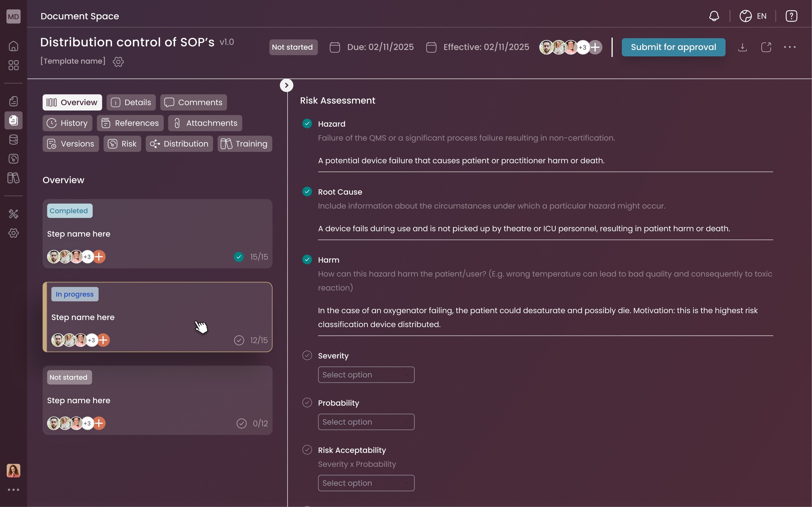Switch to the Comments tab
Image resolution: width=812 pixels, height=507 pixels.
click(x=194, y=103)
